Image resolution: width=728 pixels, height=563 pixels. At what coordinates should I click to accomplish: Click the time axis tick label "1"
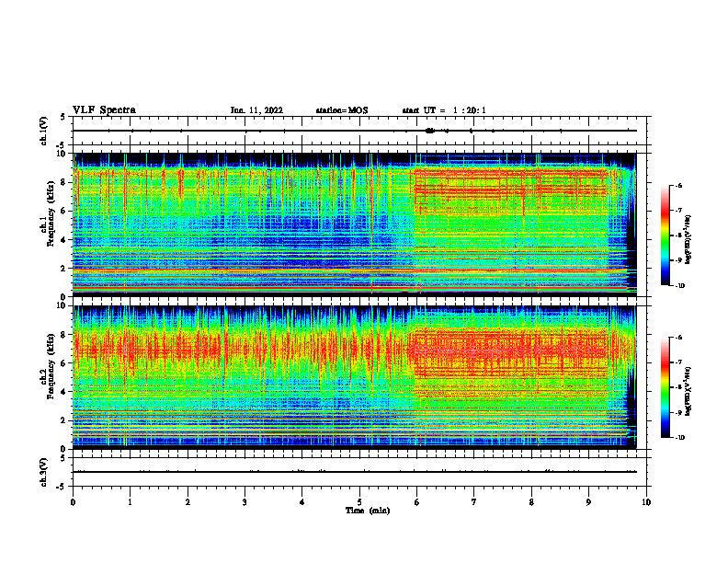click(x=130, y=502)
